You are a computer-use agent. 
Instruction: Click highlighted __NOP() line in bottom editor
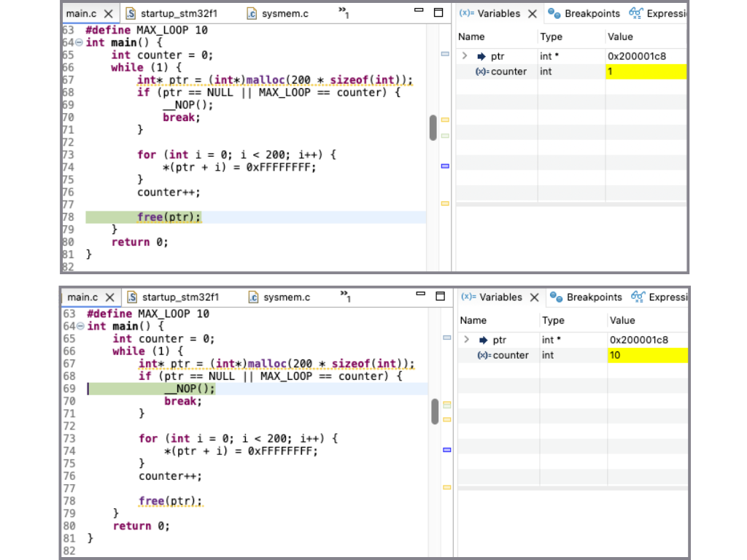[258, 389]
